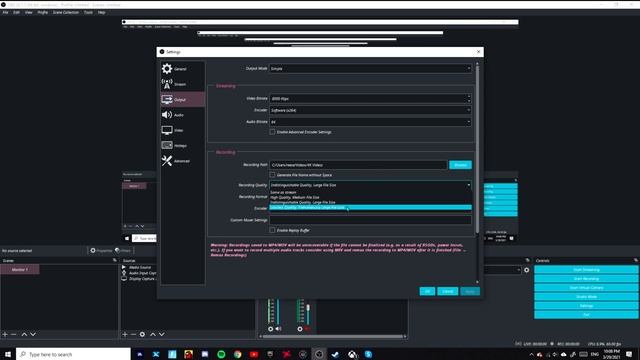The image size is (640, 360).
Task: Open the Output Mode dropdown
Action: tap(370, 69)
